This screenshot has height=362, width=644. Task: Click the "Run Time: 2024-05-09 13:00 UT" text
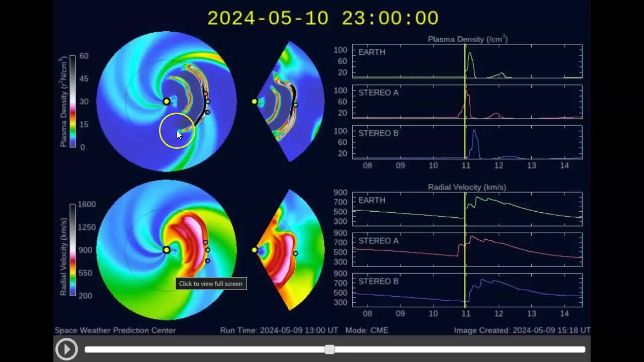(279, 330)
